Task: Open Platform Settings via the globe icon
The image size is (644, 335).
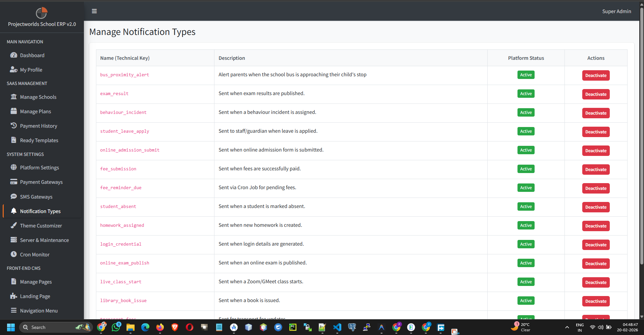Action: tap(14, 167)
